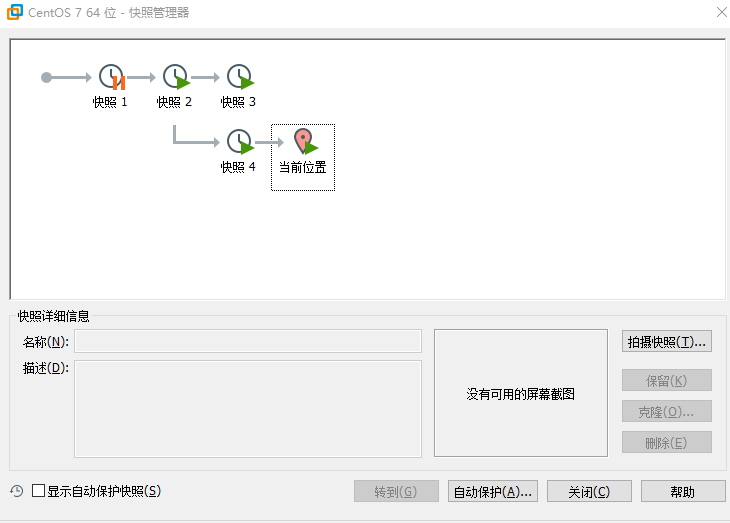730x523 pixels.
Task: Close the snapshot manager window
Action: 722,12
